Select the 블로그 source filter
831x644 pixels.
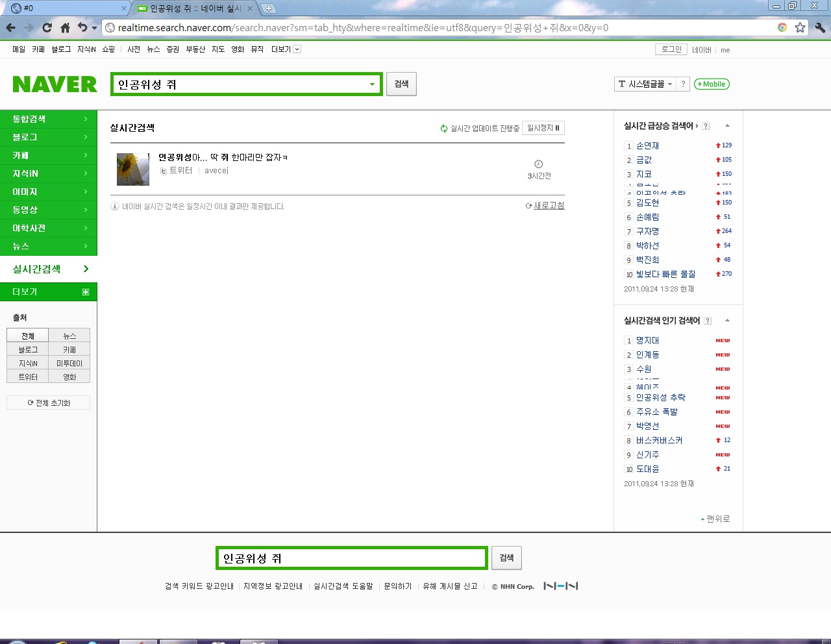click(28, 349)
